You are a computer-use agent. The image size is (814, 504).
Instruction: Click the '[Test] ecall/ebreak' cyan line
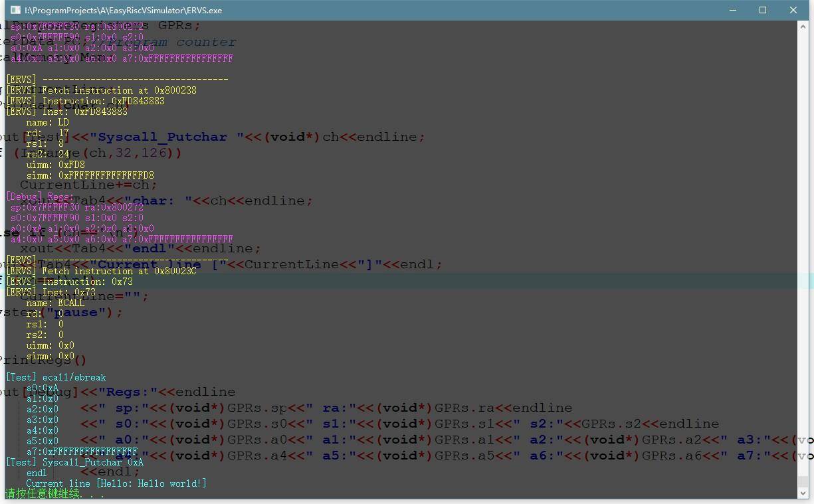tap(56, 377)
